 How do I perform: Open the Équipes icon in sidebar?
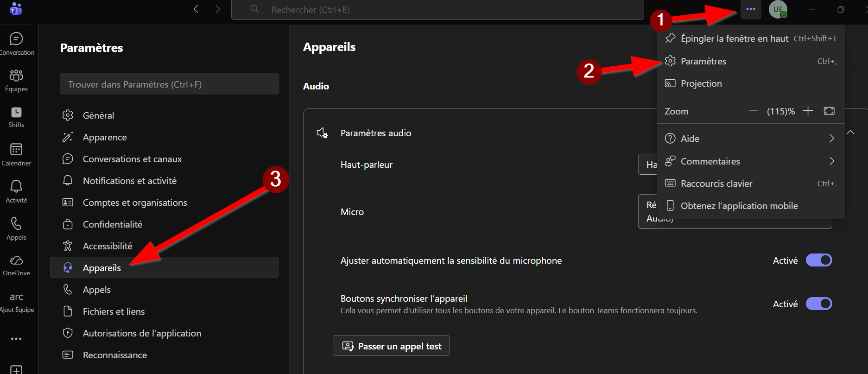(x=16, y=76)
